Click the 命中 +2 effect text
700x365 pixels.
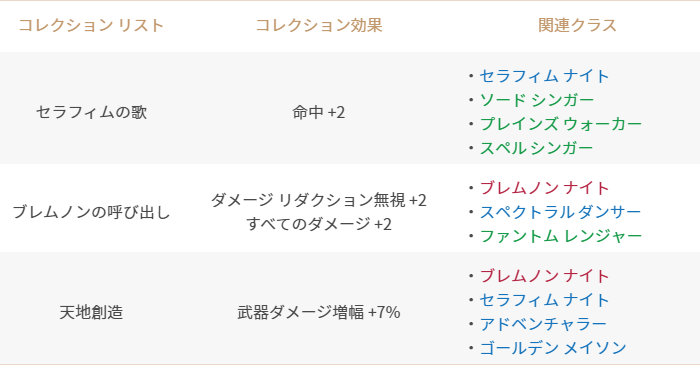point(319,112)
